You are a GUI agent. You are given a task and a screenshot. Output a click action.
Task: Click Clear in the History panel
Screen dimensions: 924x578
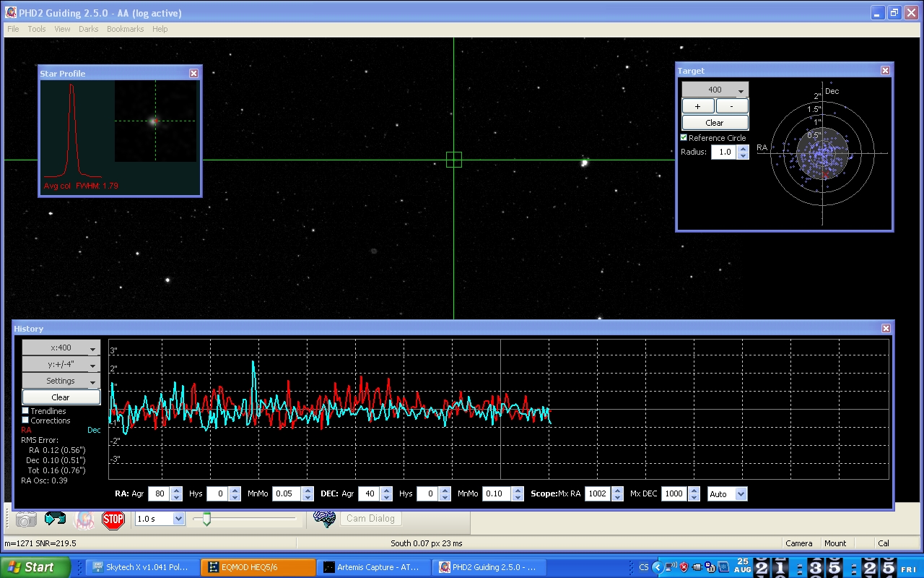click(x=61, y=397)
